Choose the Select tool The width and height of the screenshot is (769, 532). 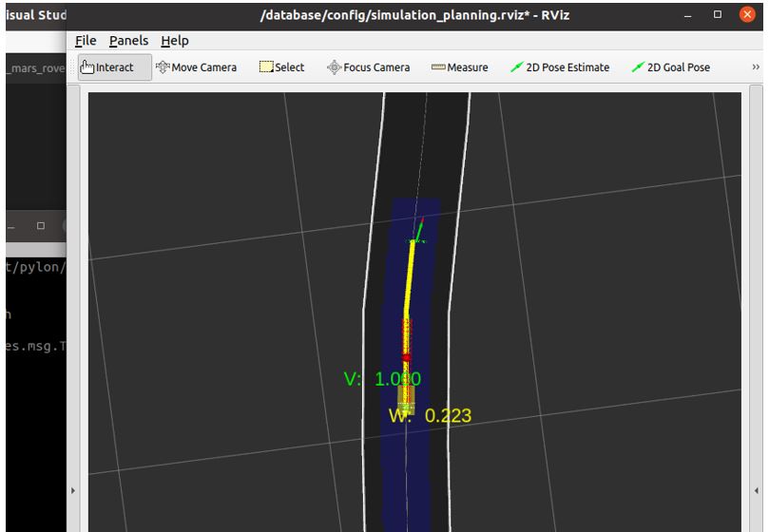point(282,67)
